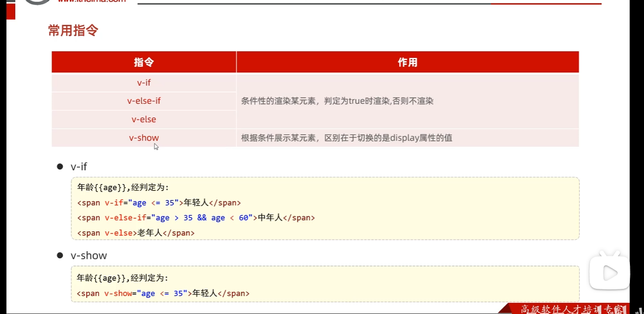Click the "v-else" table cell
The image size is (644, 314).
pos(144,120)
